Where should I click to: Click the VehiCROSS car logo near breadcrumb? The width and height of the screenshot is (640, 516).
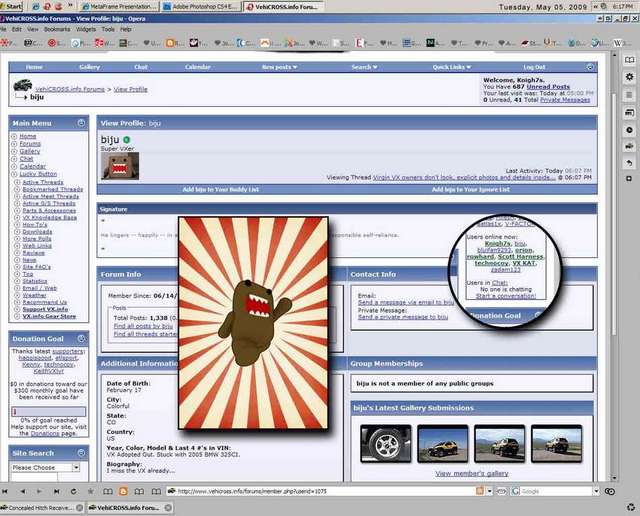(x=23, y=85)
